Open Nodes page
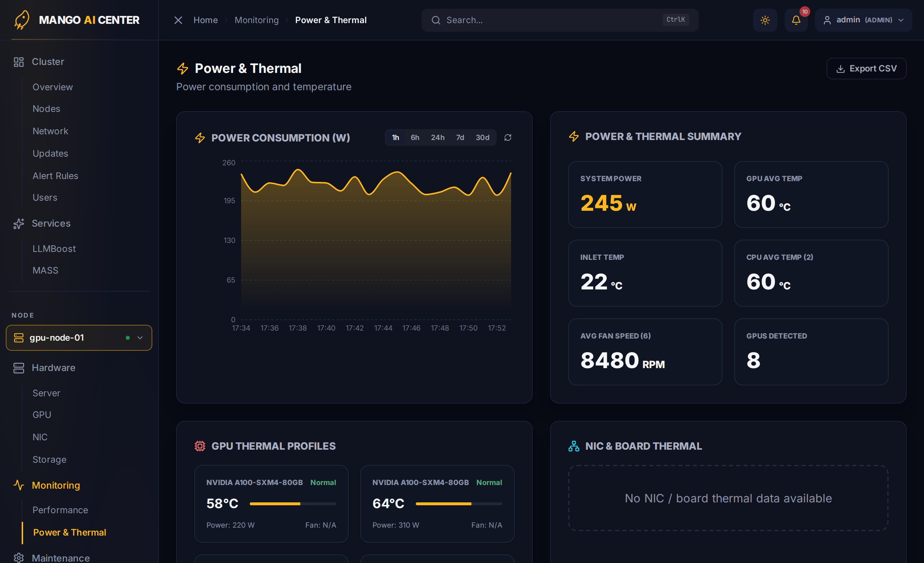This screenshot has height=563, width=924. (46, 109)
